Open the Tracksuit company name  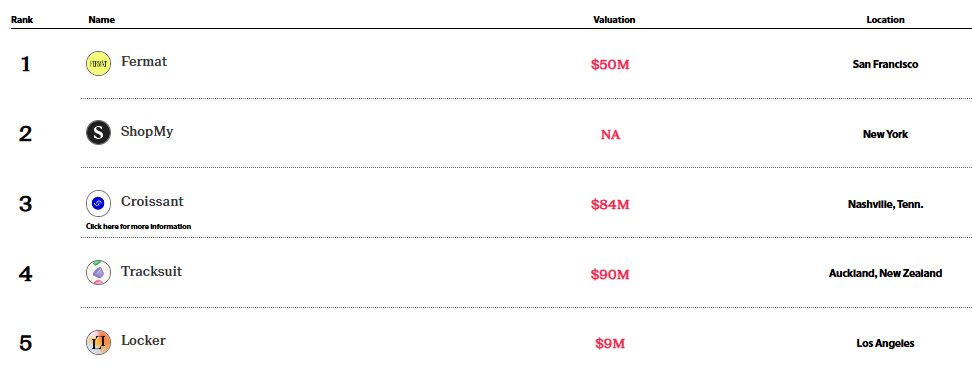coord(151,271)
